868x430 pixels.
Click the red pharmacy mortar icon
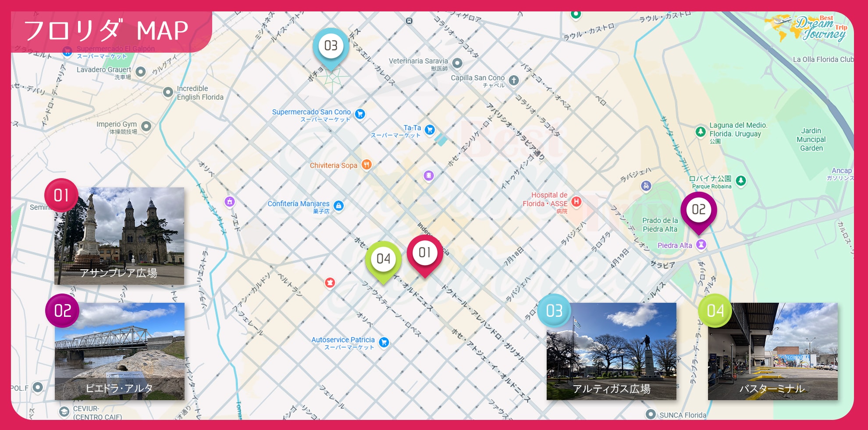[x=330, y=283]
